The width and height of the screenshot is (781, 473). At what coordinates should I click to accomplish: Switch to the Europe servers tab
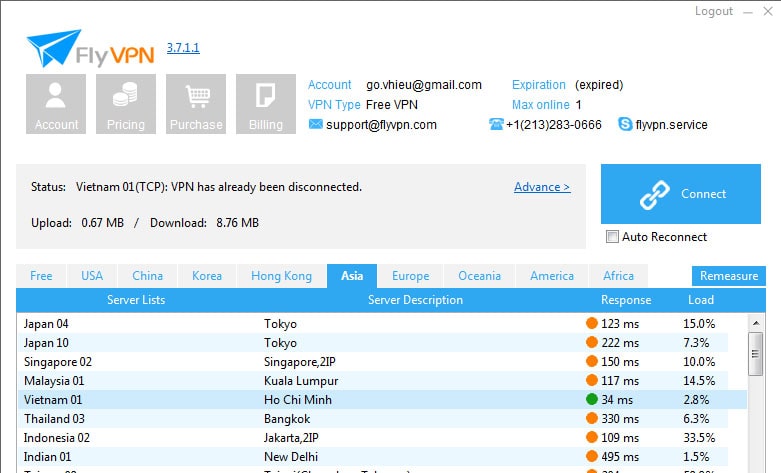click(x=410, y=276)
